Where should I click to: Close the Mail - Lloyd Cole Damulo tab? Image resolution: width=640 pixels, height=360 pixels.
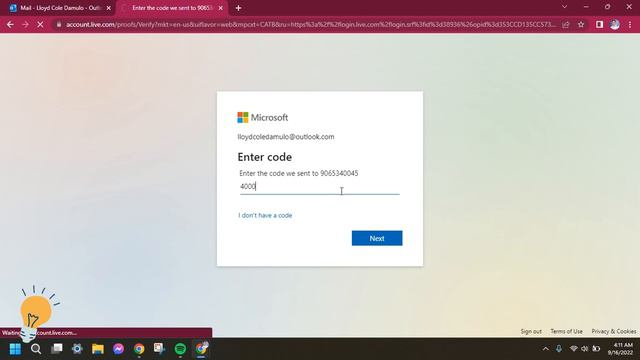tap(109, 8)
